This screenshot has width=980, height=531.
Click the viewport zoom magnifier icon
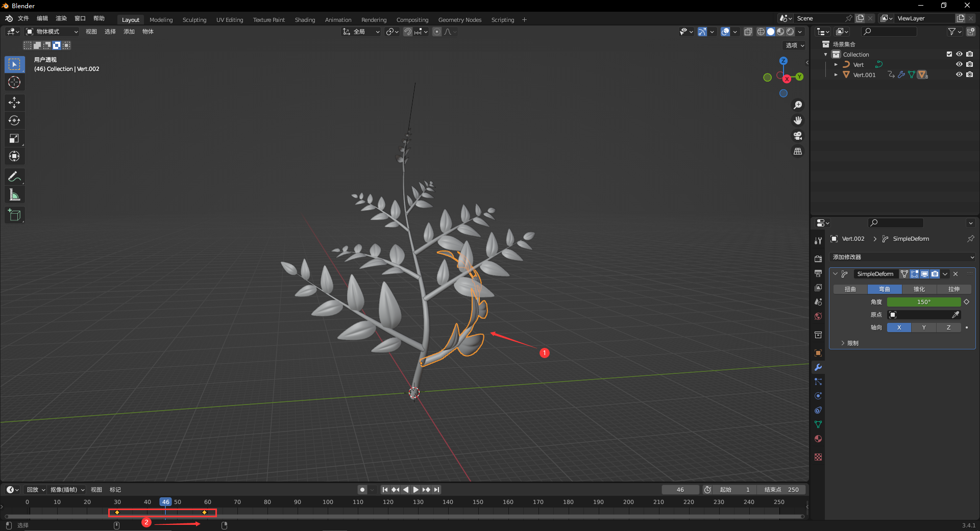798,105
